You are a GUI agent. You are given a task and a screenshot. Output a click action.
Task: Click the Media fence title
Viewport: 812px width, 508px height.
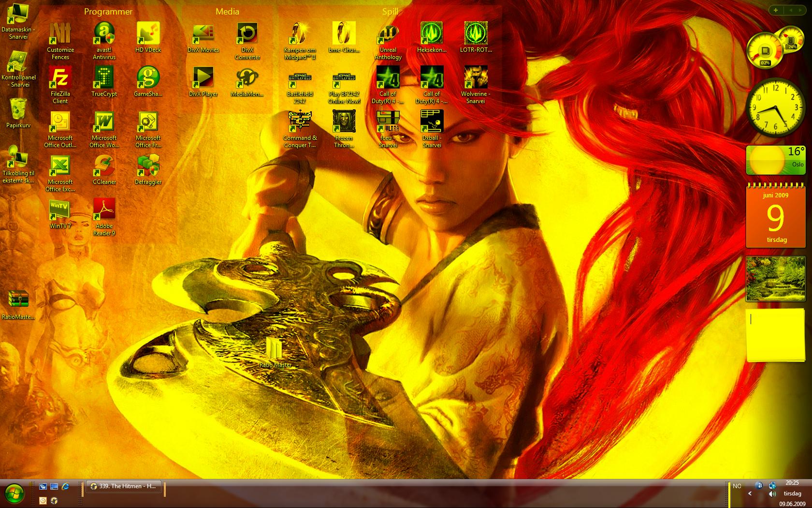(227, 12)
